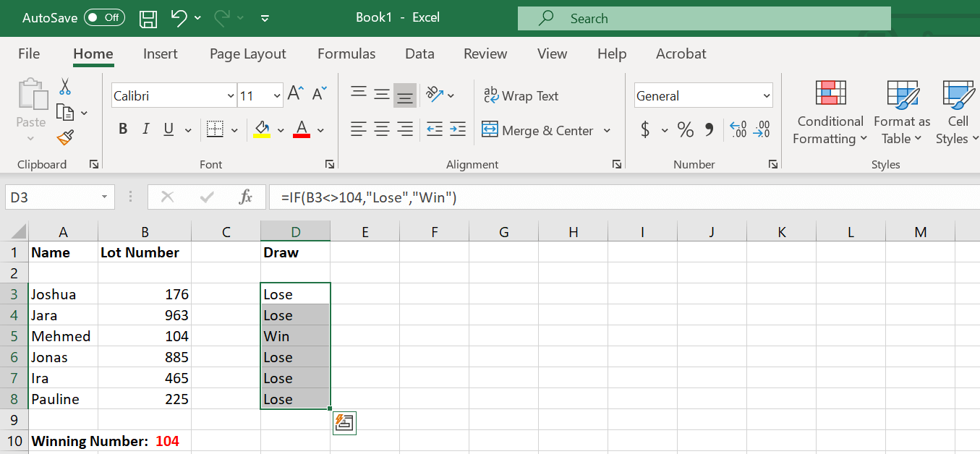Open the Font settings dialog launcher
Image resolution: width=980 pixels, height=454 pixels.
coord(330,164)
